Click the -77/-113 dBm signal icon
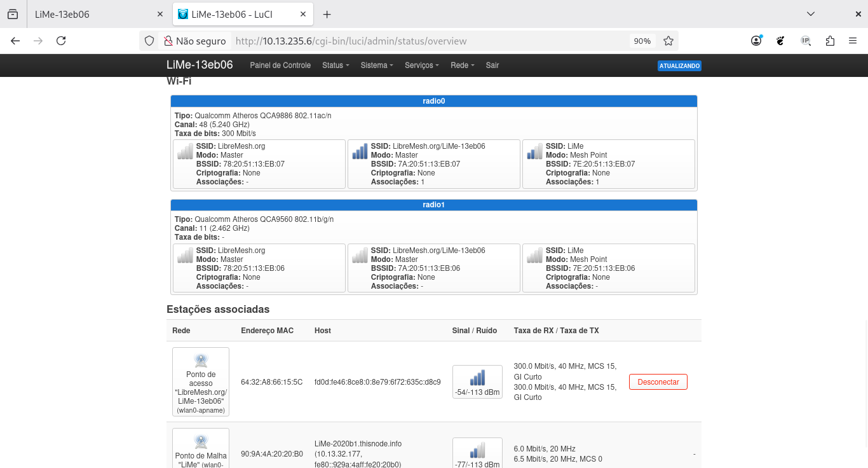Viewport: 868px width, 468px height. (477, 450)
